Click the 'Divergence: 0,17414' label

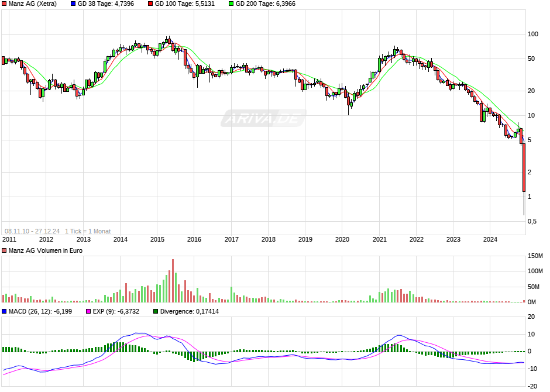click(x=190, y=311)
